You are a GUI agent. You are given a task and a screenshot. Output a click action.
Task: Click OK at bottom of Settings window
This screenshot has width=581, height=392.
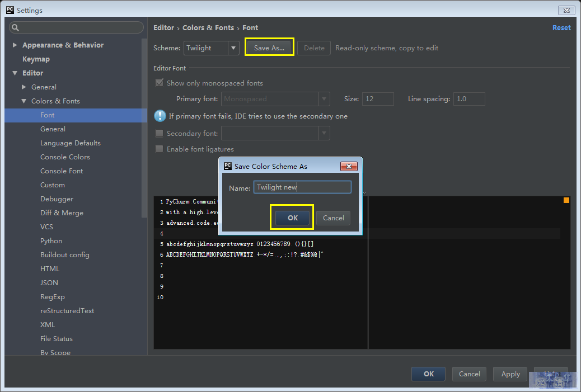coord(428,374)
